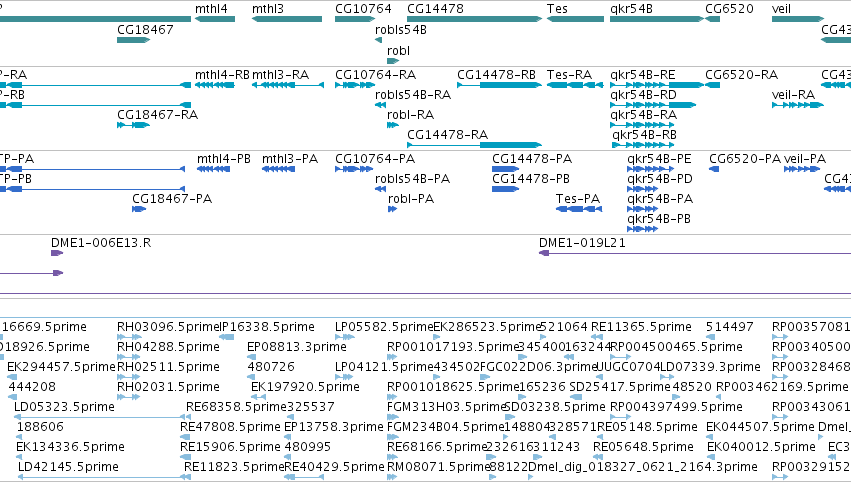This screenshot has height=482, width=851.
Task: Click transcript CG10764-RA
Action: [376, 75]
